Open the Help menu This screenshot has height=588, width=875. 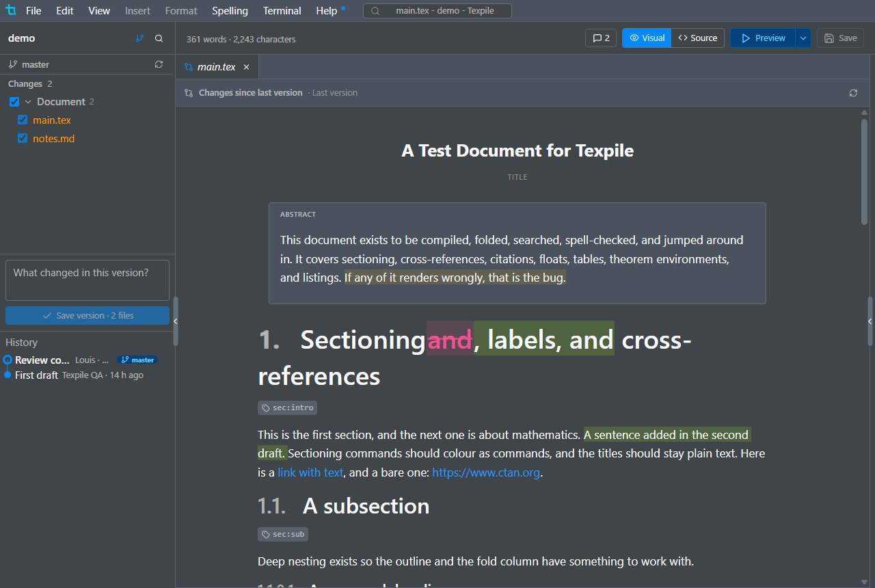click(x=327, y=11)
